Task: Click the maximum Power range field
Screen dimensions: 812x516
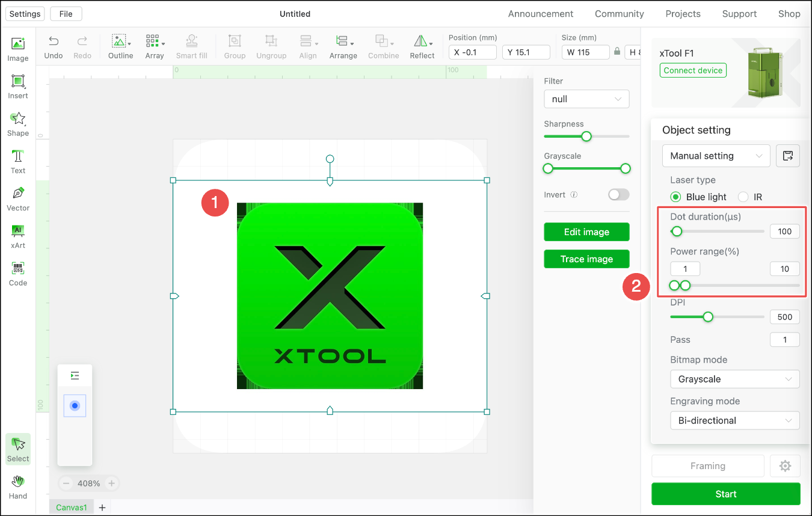Action: click(785, 269)
